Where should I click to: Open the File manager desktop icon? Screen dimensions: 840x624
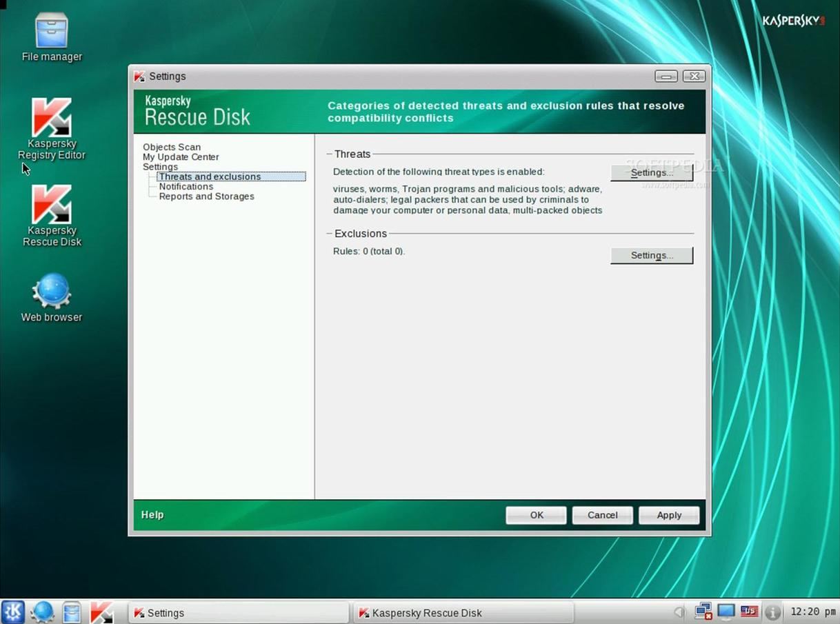tap(52, 38)
